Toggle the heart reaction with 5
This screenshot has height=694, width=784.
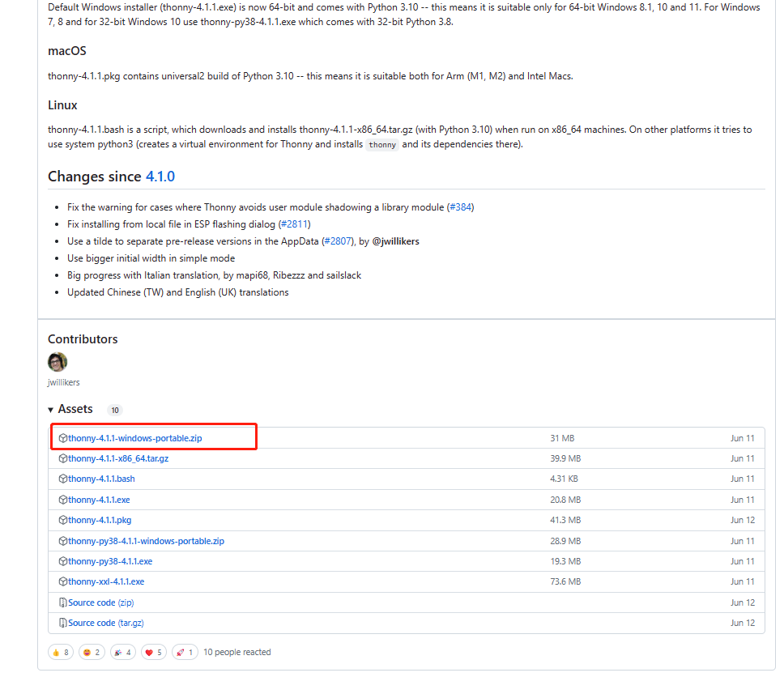[x=154, y=653]
